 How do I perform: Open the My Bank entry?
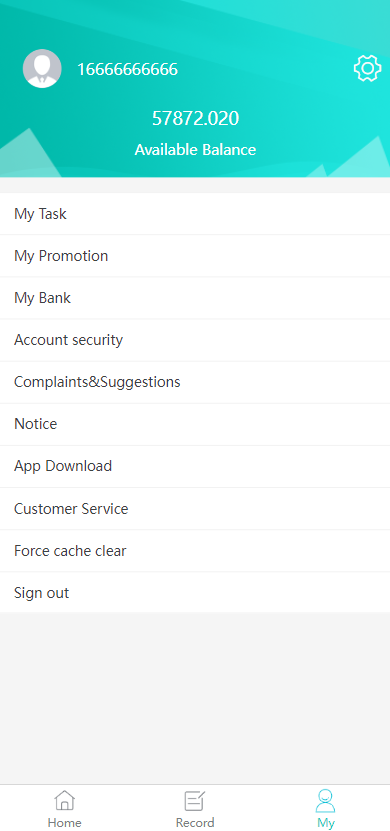tap(195, 298)
